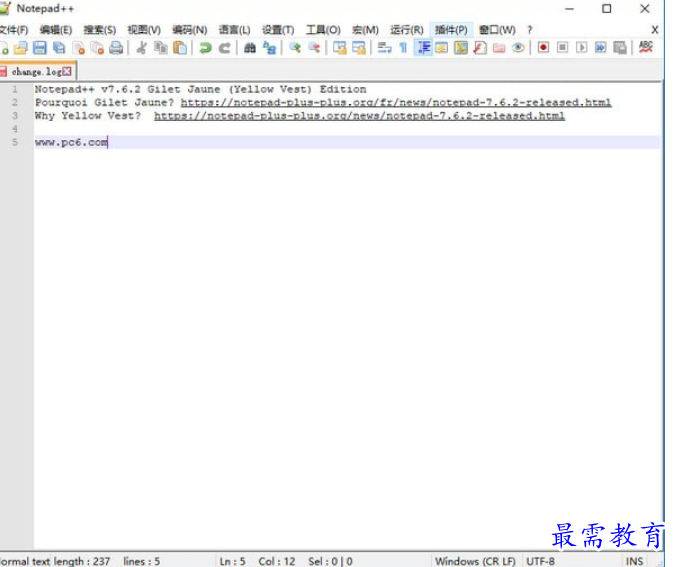This screenshot has width=673, height=567.
Task: Open the Function List panel icon
Action: tap(480, 48)
